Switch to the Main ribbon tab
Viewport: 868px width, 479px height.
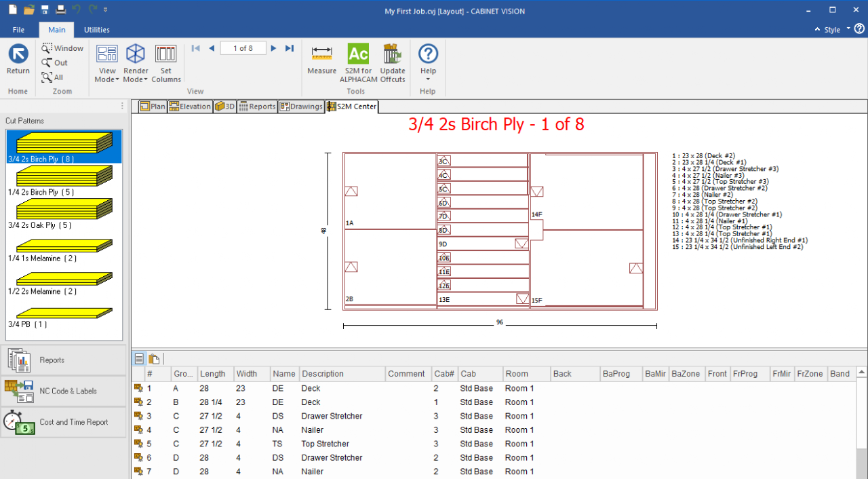[57, 30]
